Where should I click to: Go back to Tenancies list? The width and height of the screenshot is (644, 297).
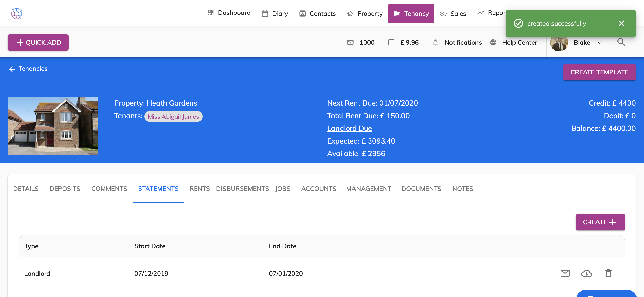point(28,69)
